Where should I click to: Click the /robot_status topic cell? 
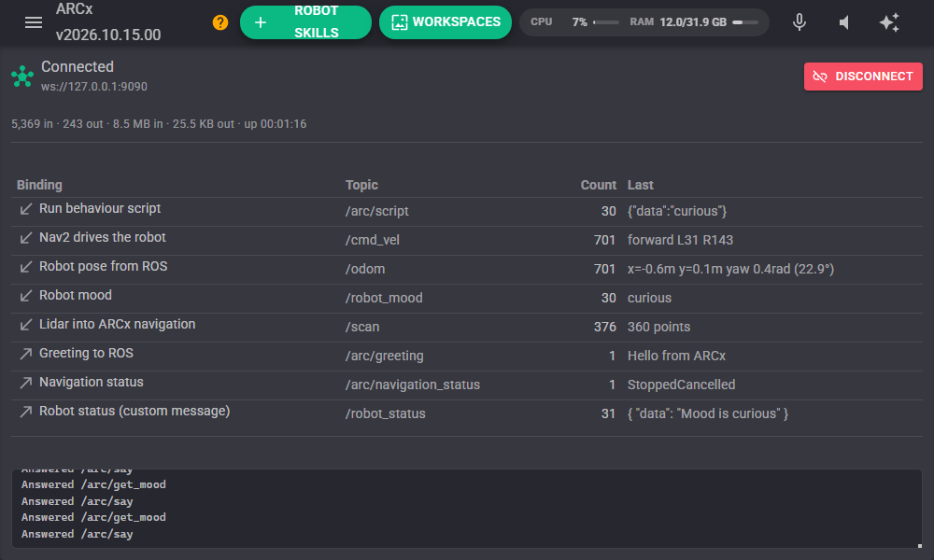coord(386,413)
